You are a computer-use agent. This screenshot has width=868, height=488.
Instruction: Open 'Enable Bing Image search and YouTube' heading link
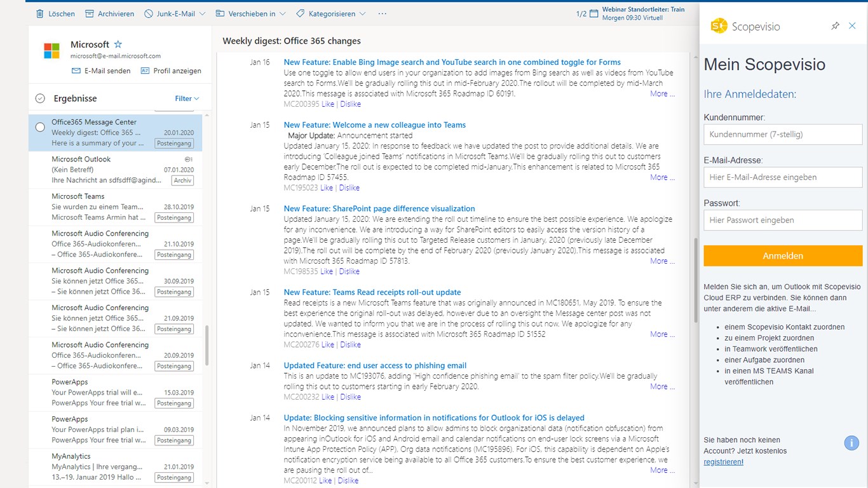coord(452,62)
